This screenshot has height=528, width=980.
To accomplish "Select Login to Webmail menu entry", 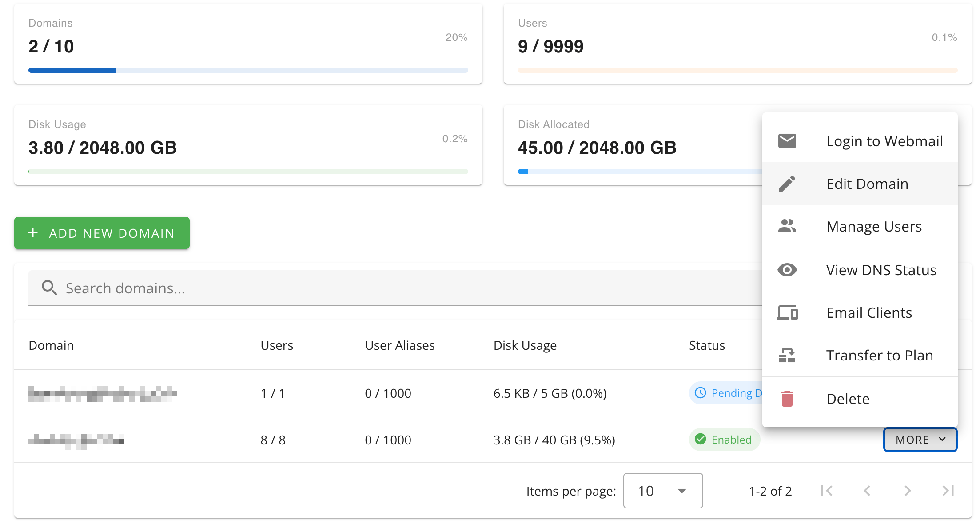I will [860, 141].
